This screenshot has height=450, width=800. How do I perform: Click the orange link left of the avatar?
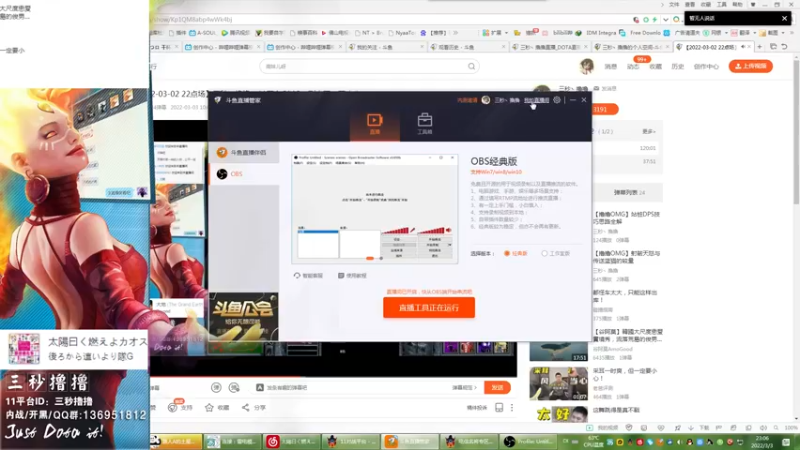click(x=467, y=101)
